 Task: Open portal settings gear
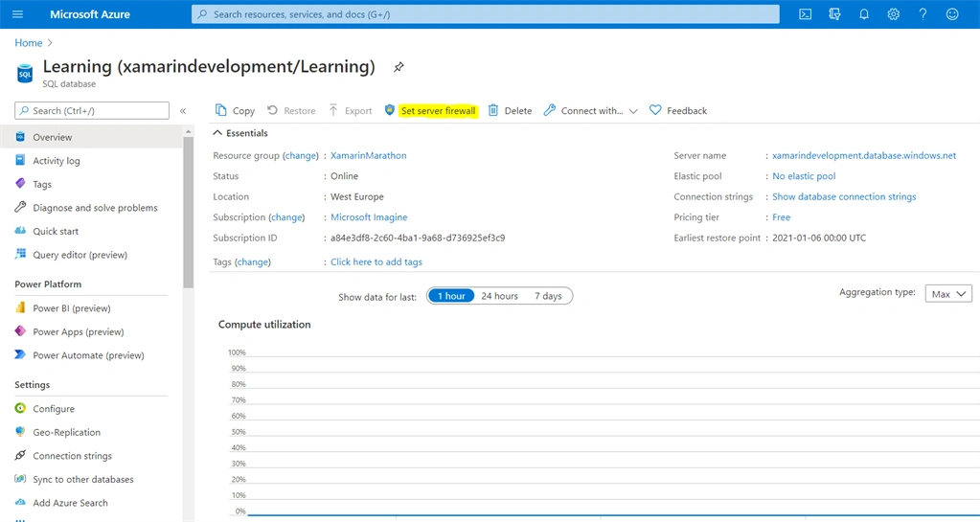coord(893,13)
